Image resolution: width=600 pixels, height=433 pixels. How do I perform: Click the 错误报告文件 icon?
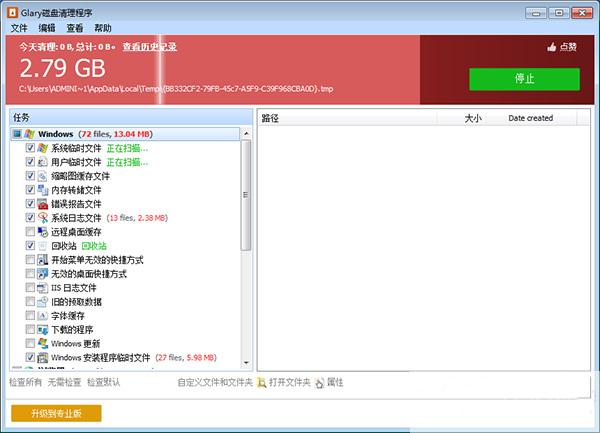click(43, 204)
